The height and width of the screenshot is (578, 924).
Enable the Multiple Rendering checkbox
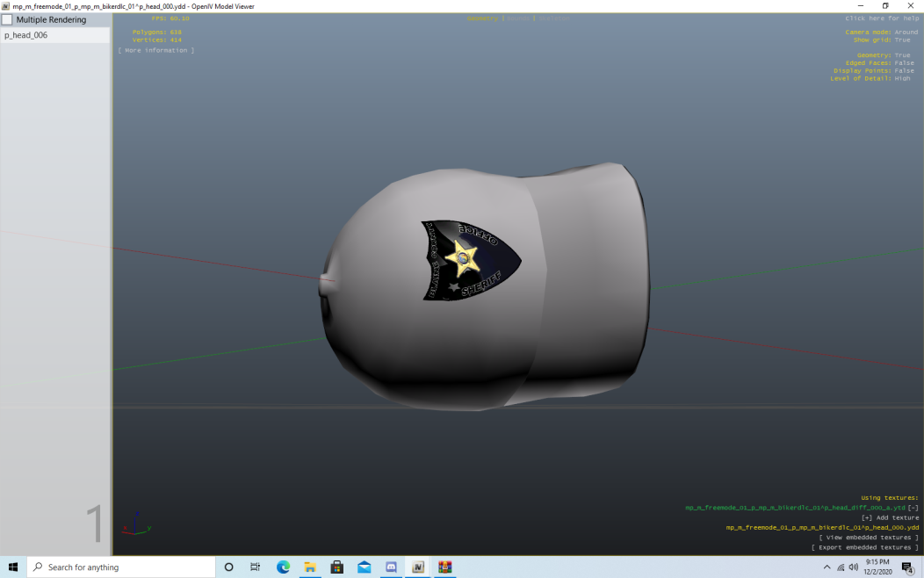pos(7,19)
